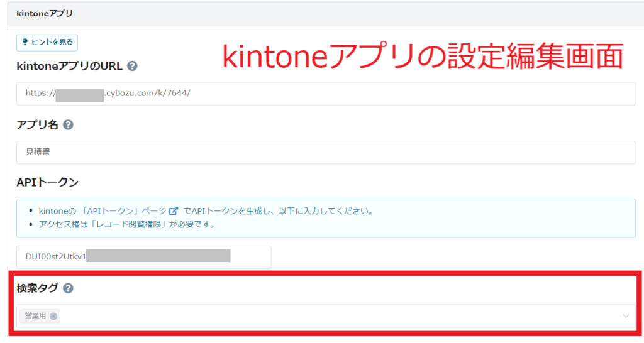Click the kintoneアプリのURL input field
This screenshot has width=644, height=343.
click(x=326, y=94)
